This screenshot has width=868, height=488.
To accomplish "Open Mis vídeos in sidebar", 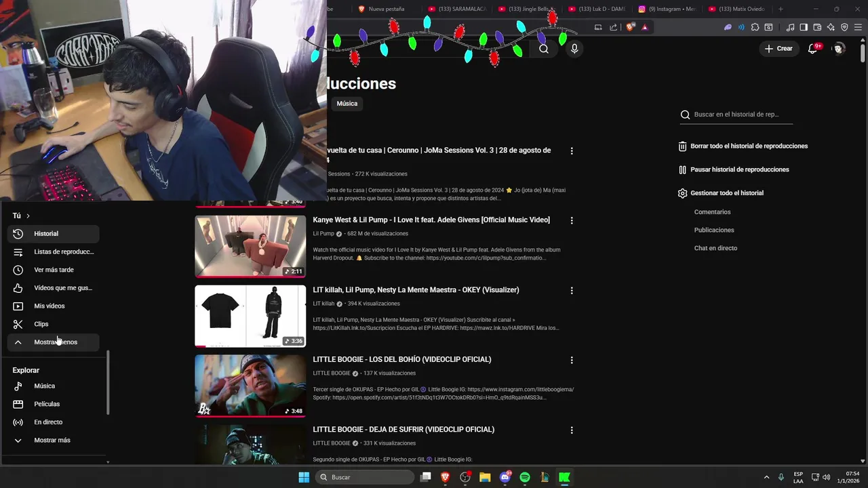I will 54,306.
